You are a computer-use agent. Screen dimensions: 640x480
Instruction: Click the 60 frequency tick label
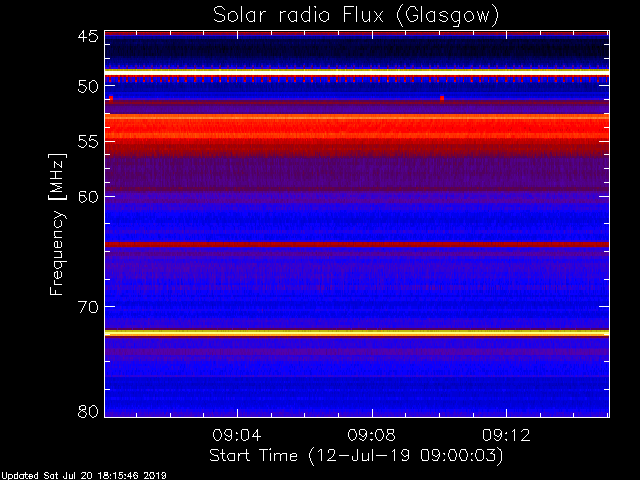[x=88, y=197]
